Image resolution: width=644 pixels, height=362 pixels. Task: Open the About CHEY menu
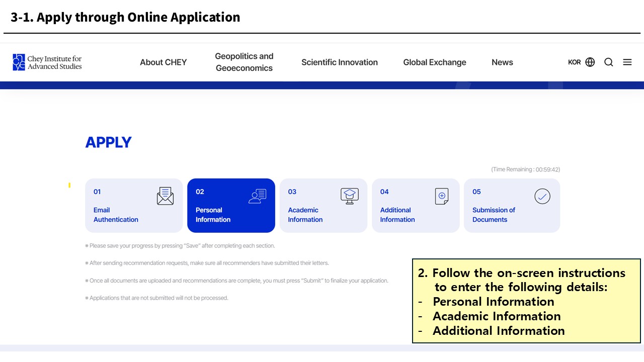pos(163,62)
